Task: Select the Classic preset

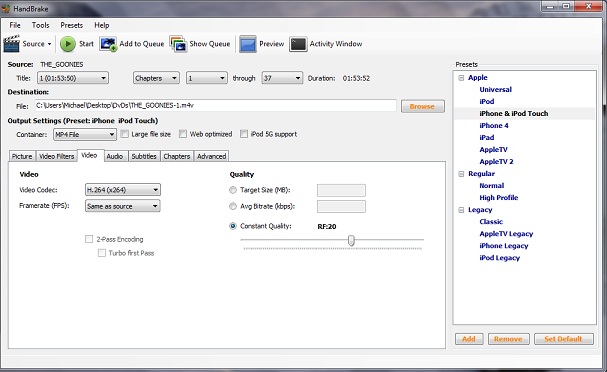Action: pos(491,221)
